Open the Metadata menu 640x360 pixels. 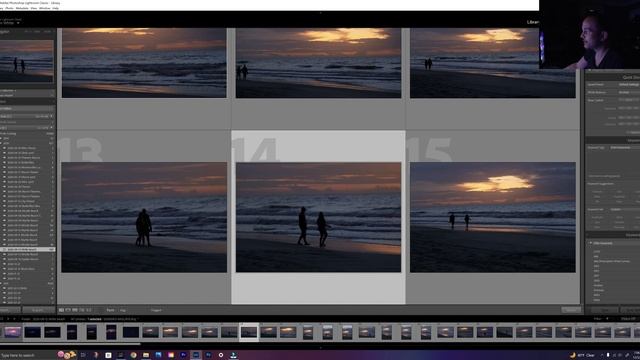[22, 8]
